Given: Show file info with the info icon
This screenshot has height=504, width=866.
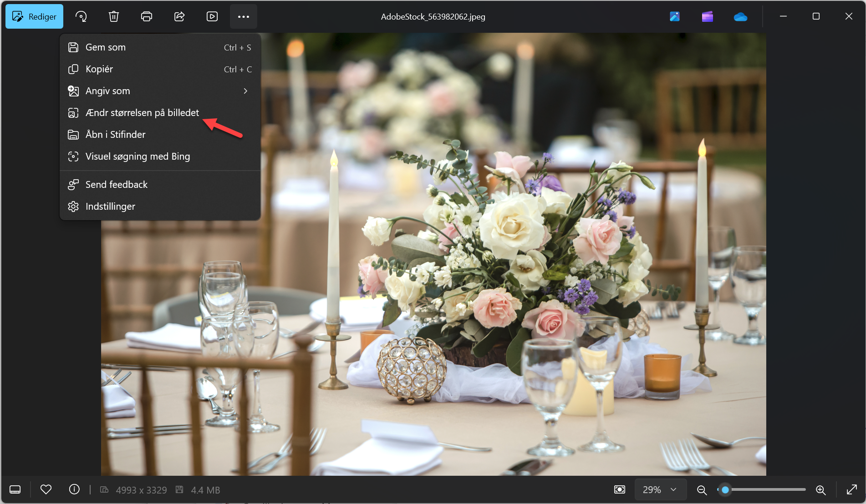Looking at the screenshot, I should point(74,489).
